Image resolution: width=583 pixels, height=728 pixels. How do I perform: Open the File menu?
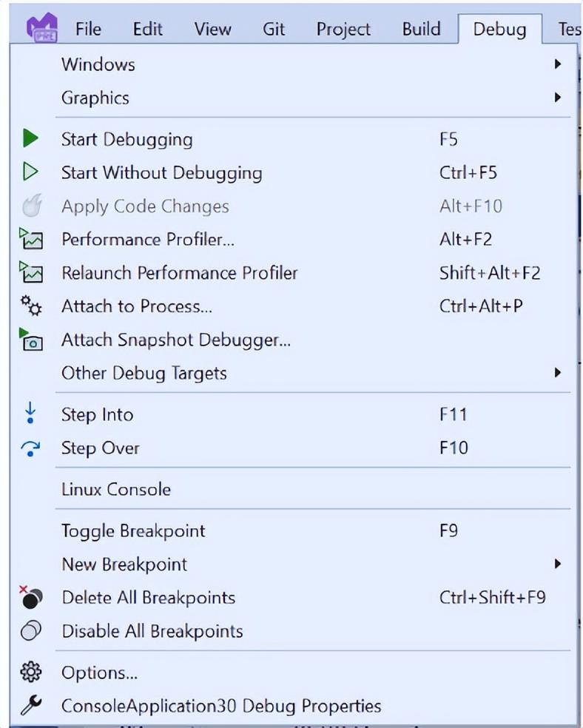click(88, 30)
